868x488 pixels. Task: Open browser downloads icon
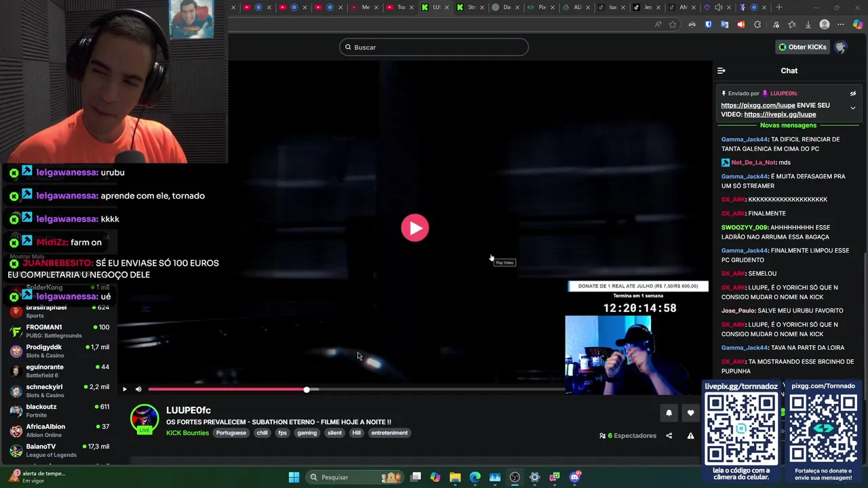point(808,24)
